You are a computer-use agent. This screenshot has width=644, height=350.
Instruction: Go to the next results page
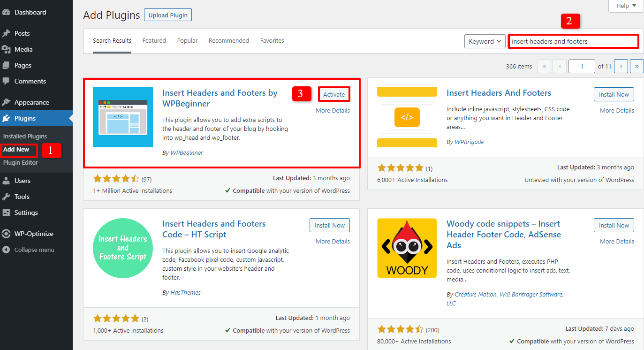click(621, 66)
